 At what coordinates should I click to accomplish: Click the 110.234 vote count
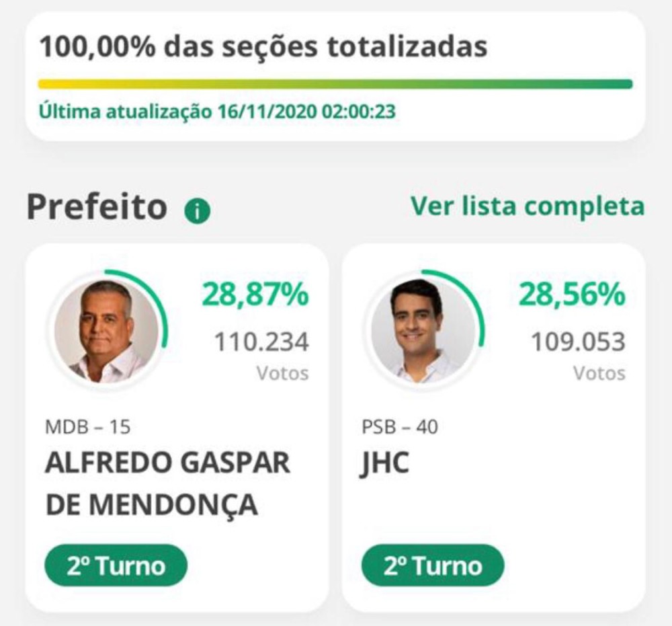(x=261, y=342)
